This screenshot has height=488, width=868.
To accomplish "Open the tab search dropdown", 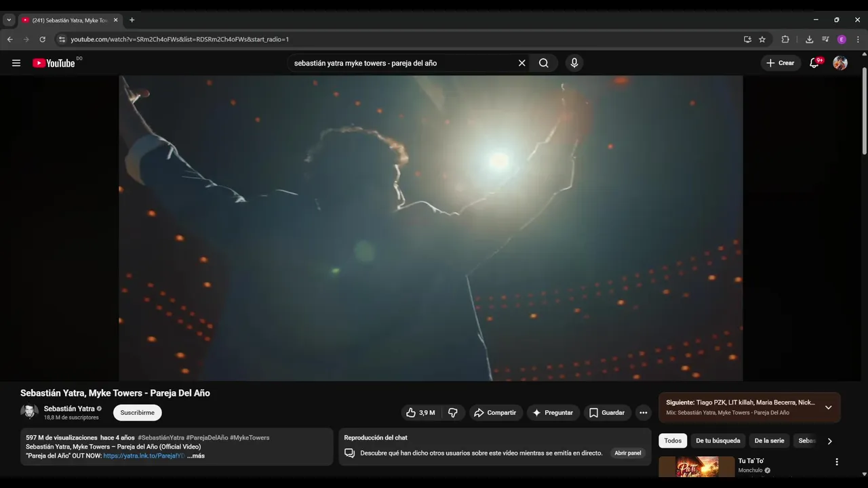I will [9, 20].
